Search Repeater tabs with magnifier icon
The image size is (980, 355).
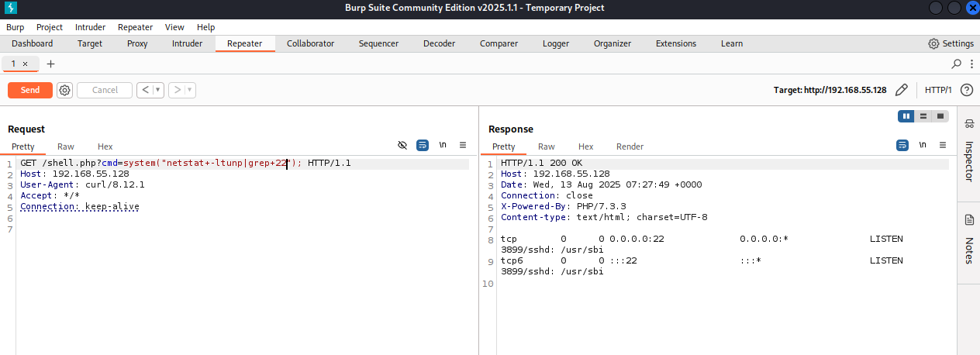pyautogui.click(x=956, y=64)
